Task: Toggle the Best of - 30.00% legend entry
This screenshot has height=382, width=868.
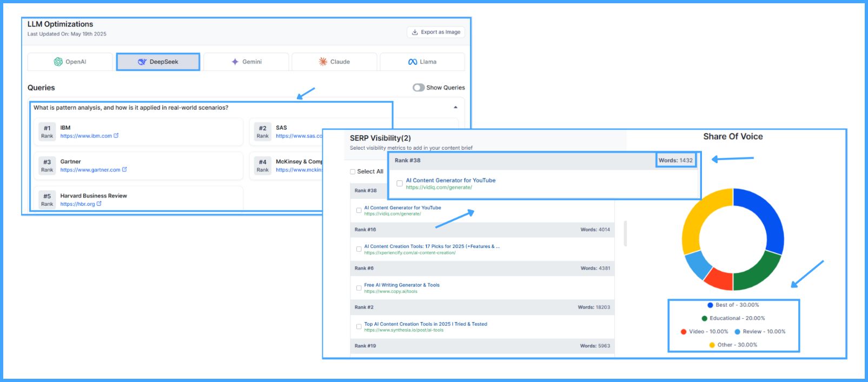Action: pos(733,305)
